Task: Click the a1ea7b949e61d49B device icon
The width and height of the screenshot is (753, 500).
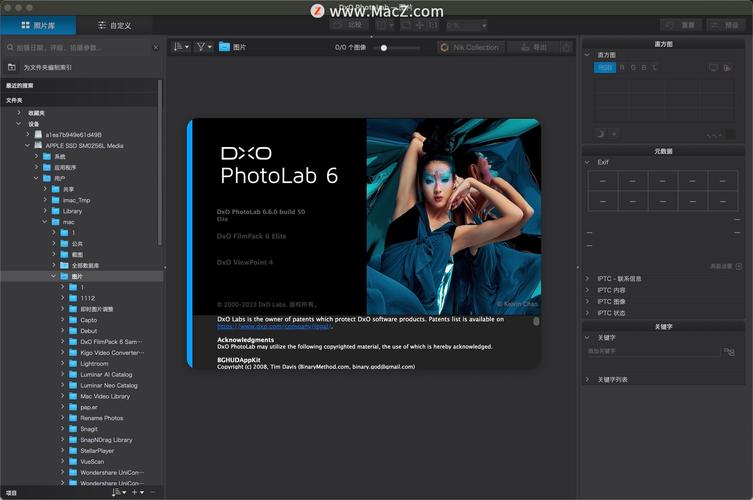Action: pyautogui.click(x=38, y=134)
